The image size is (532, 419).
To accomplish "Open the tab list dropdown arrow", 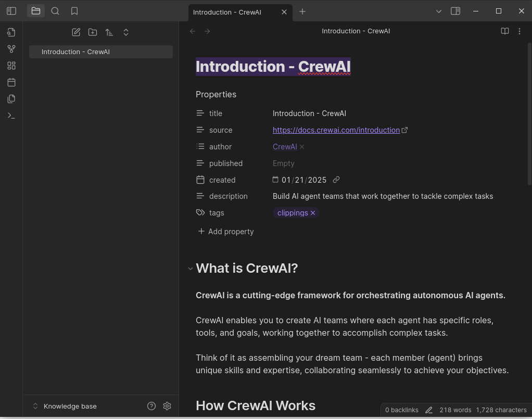I will coord(439,11).
